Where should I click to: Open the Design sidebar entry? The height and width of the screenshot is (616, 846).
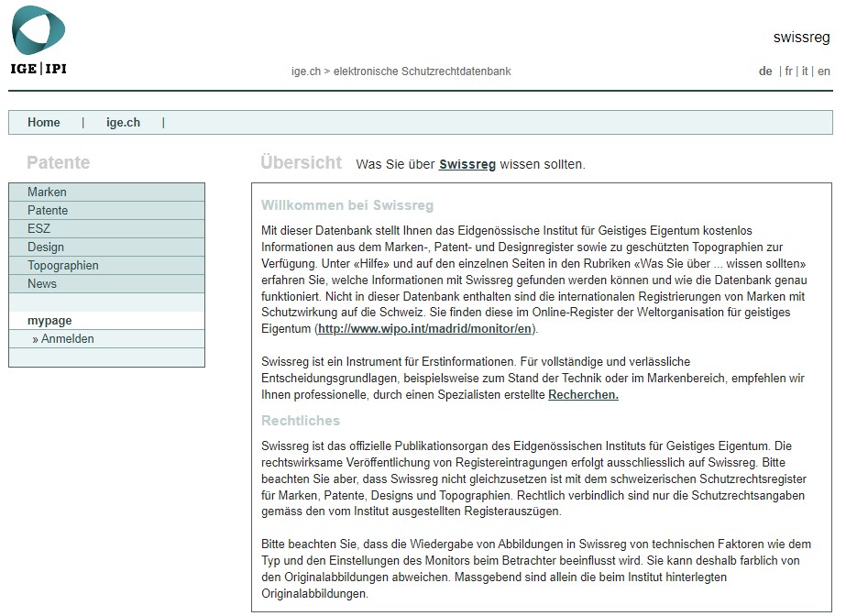click(x=107, y=247)
